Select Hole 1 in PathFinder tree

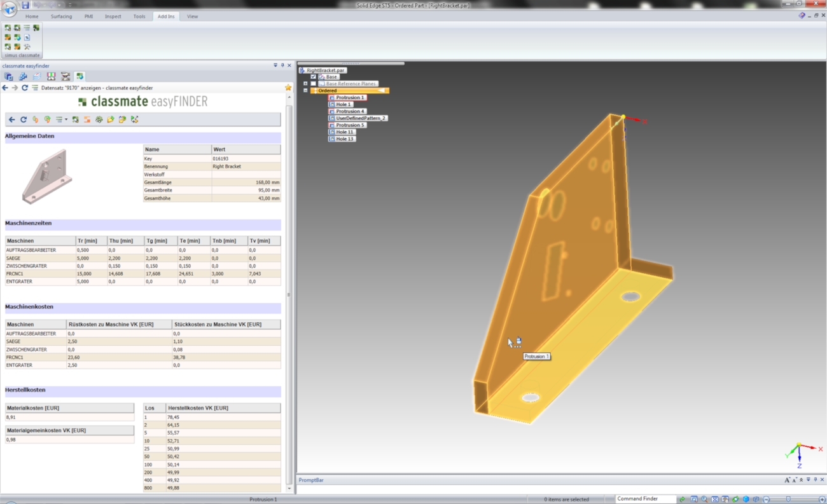pyautogui.click(x=340, y=104)
